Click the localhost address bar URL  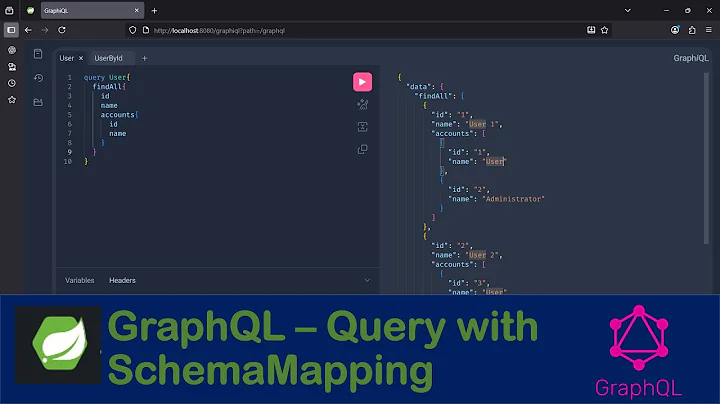[x=219, y=31]
